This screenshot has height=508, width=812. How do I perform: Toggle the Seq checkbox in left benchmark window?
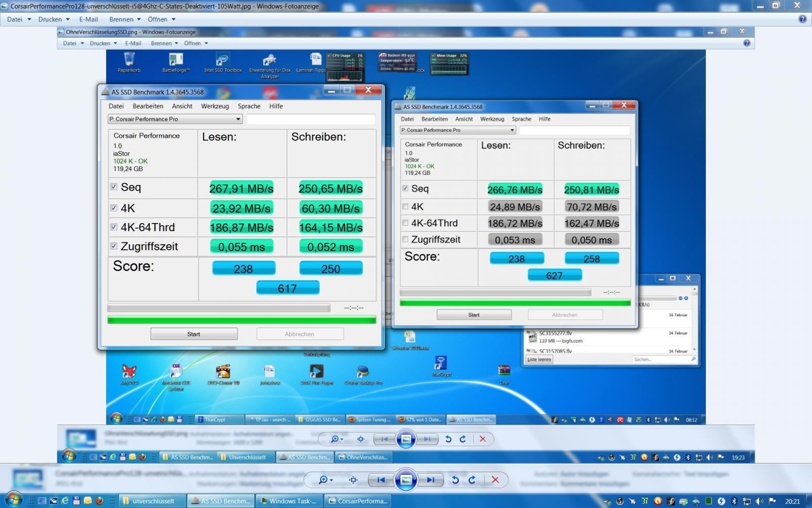(114, 187)
